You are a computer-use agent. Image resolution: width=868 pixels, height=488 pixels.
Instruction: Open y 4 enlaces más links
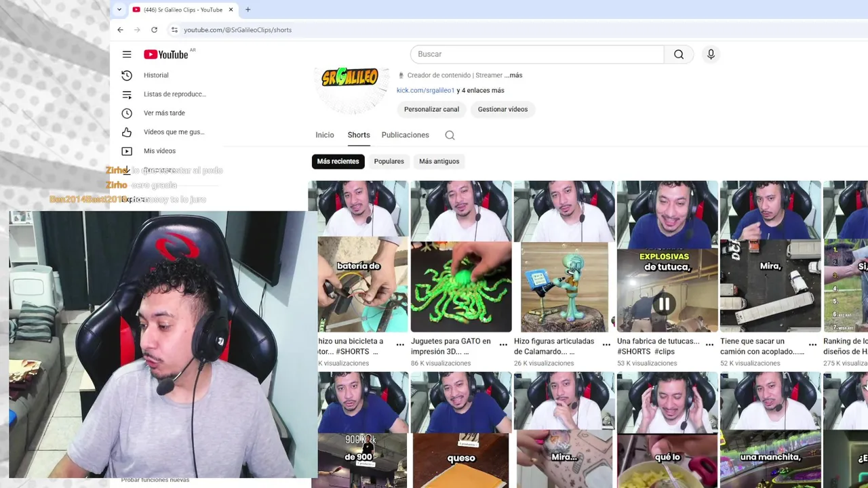point(480,90)
